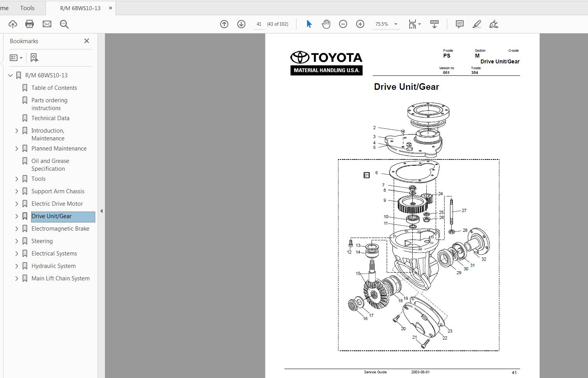Image resolution: width=588 pixels, height=378 pixels.
Task: Print the service manual
Action: pyautogui.click(x=29, y=24)
